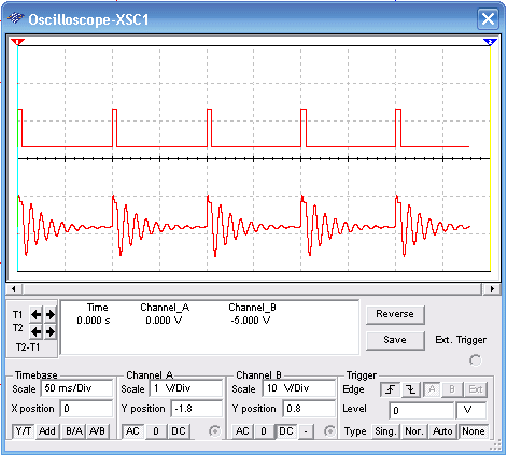Viewport: 511px width, 458px height.
Task: Select rising edge trigger icon
Action: coord(390,389)
